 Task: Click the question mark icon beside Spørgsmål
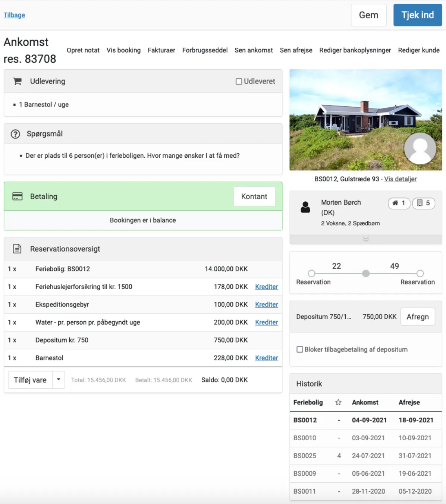click(x=15, y=134)
